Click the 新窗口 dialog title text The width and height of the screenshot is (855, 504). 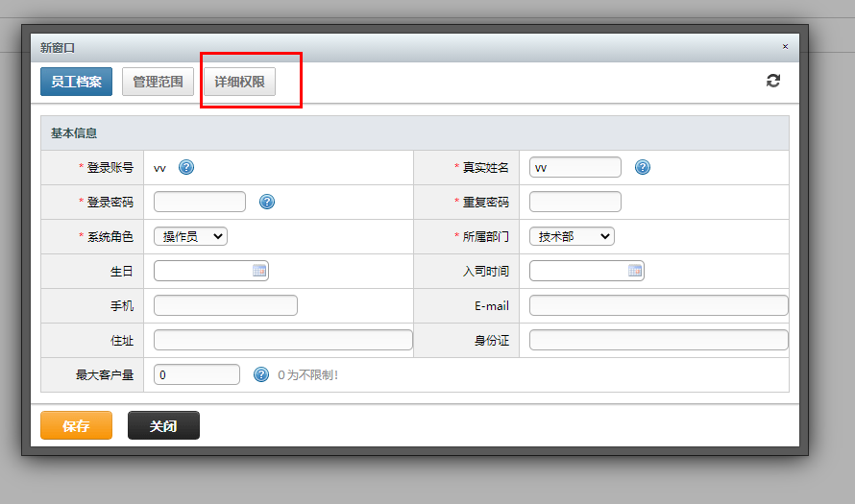[58, 48]
